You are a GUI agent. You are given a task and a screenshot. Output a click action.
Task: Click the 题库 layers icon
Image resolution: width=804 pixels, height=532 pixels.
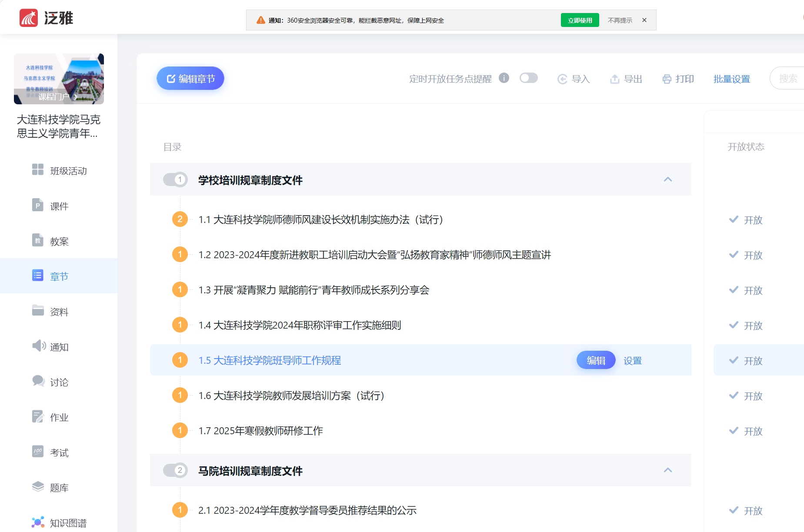click(x=38, y=486)
